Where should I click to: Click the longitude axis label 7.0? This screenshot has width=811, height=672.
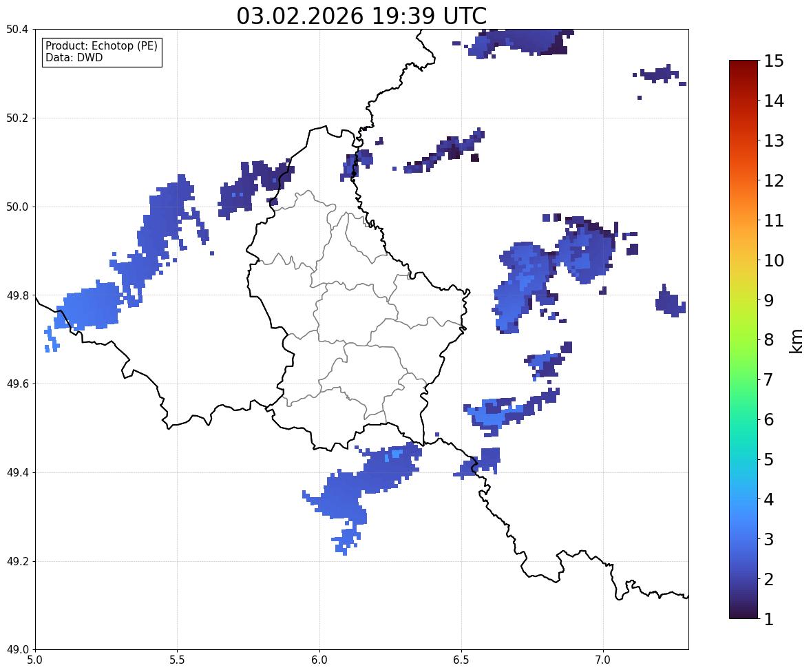pyautogui.click(x=604, y=660)
